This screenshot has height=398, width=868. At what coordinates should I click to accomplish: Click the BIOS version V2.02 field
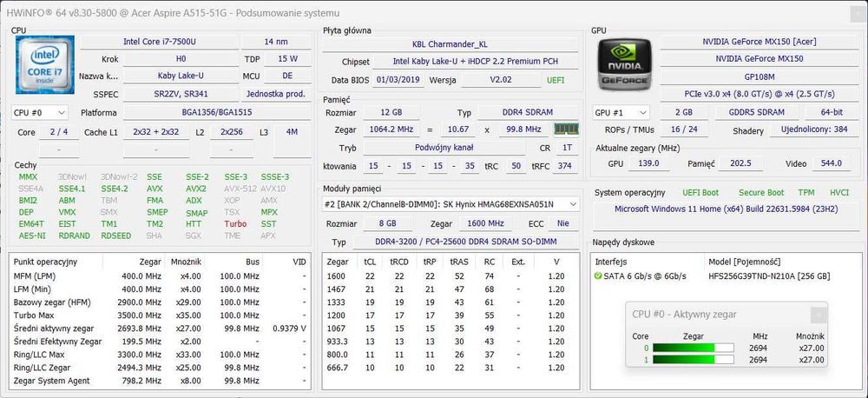point(501,80)
